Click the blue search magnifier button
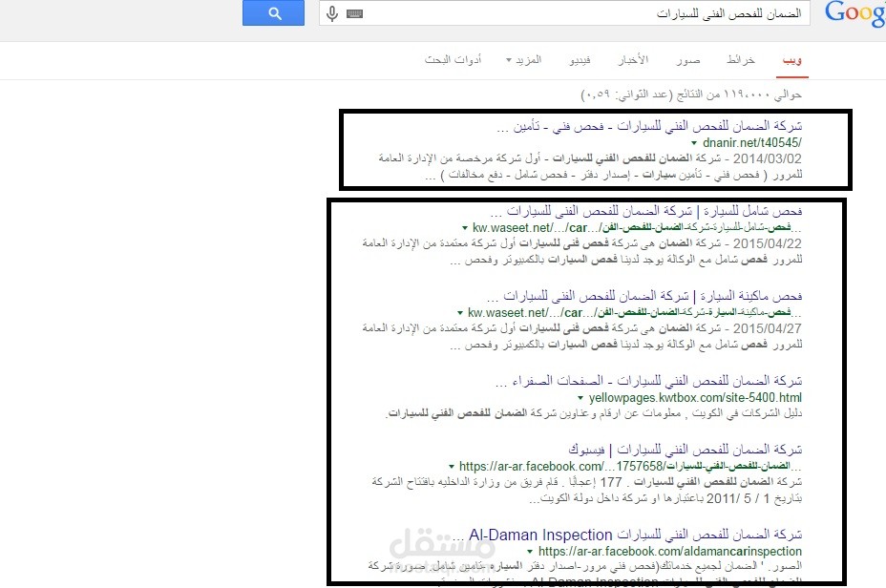Image resolution: width=886 pixels, height=588 pixels. pyautogui.click(x=273, y=13)
